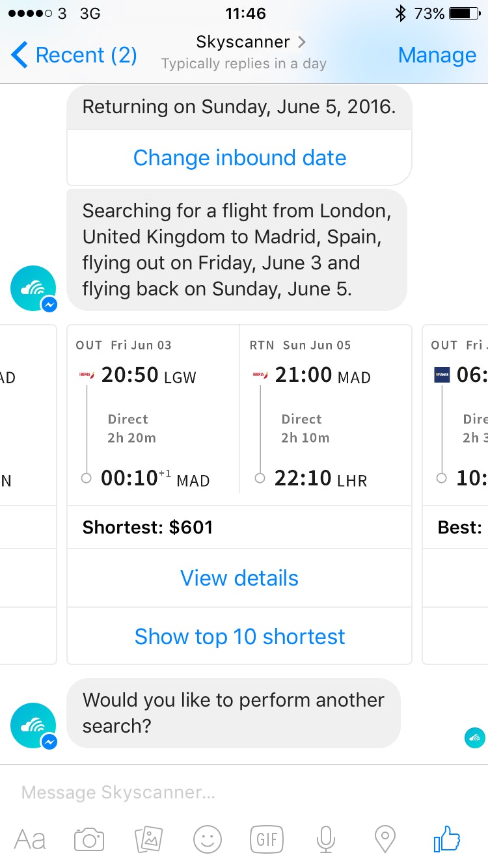Image resolution: width=488 pixels, height=868 pixels.
Task: Select the photo gallery icon
Action: pos(148,839)
